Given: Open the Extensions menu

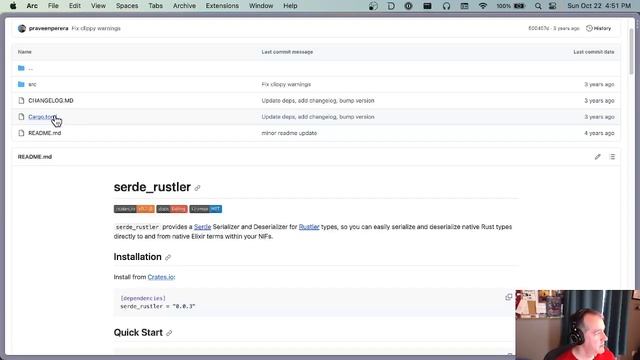Looking at the screenshot, I should pos(222,6).
